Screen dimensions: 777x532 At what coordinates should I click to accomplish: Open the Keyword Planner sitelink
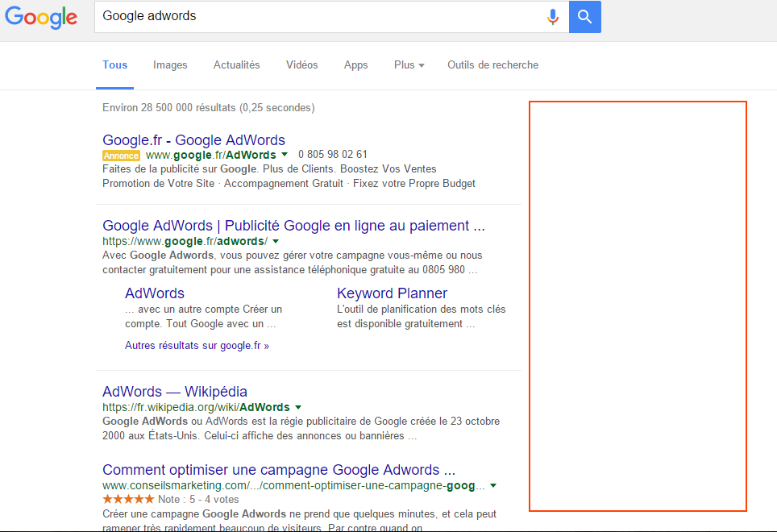pos(392,293)
